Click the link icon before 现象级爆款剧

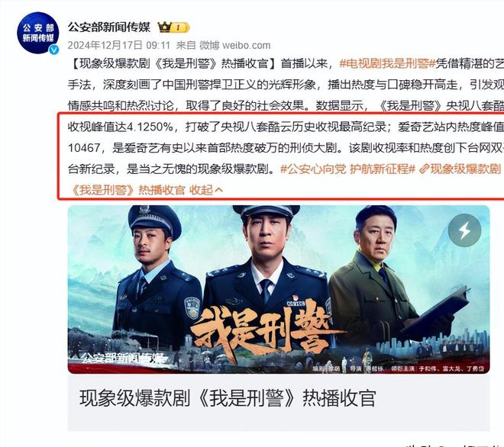425,169
